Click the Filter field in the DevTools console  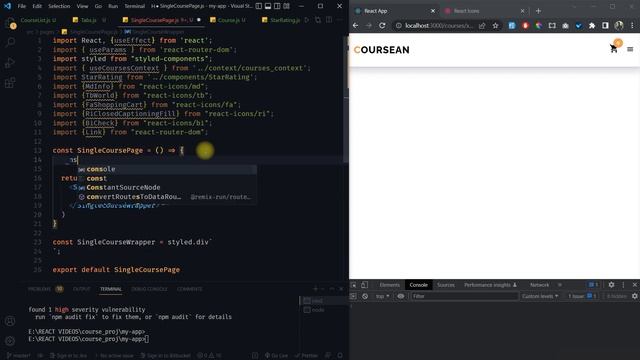(464, 296)
